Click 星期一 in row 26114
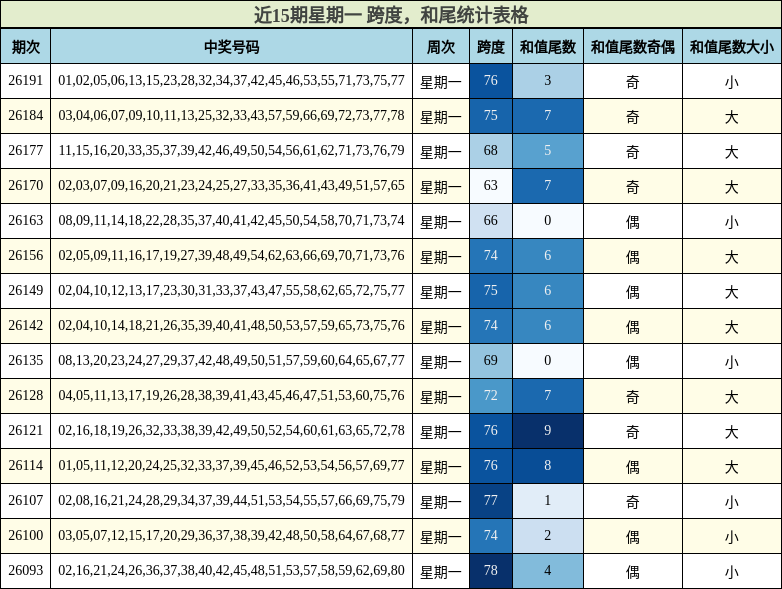The width and height of the screenshot is (782, 589). [x=441, y=467]
